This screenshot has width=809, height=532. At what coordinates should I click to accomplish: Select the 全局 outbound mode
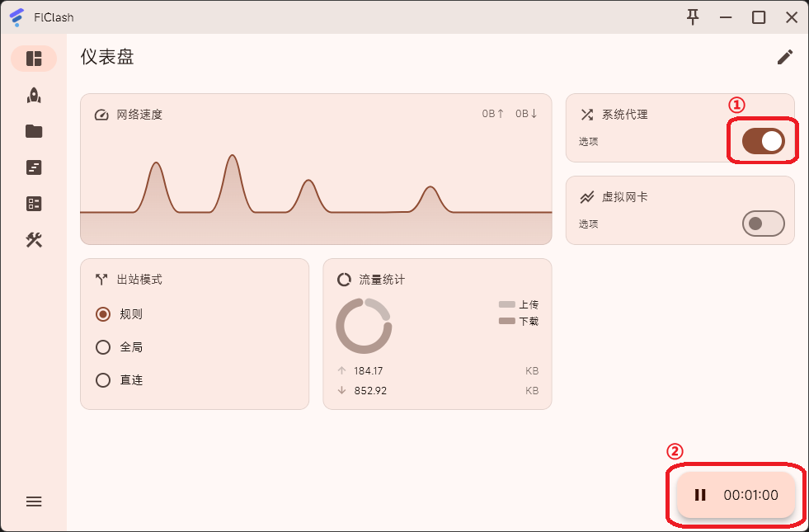pyautogui.click(x=105, y=347)
